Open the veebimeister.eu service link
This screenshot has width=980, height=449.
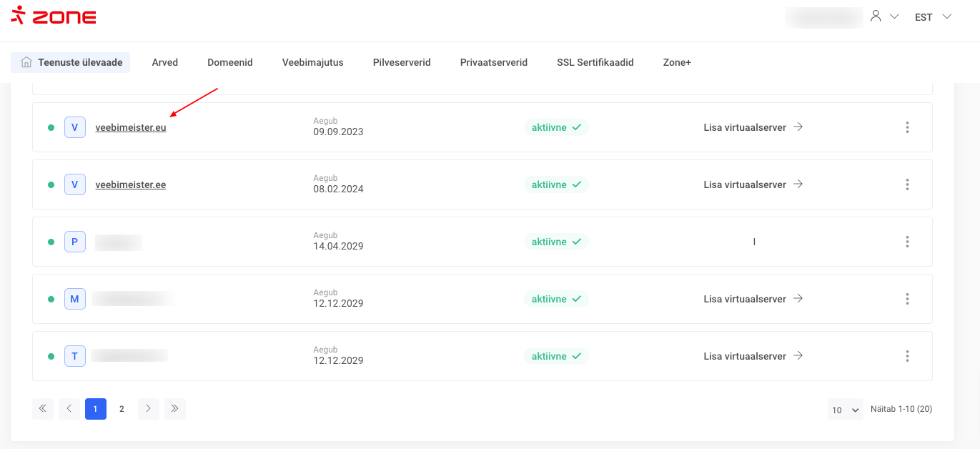tap(131, 128)
